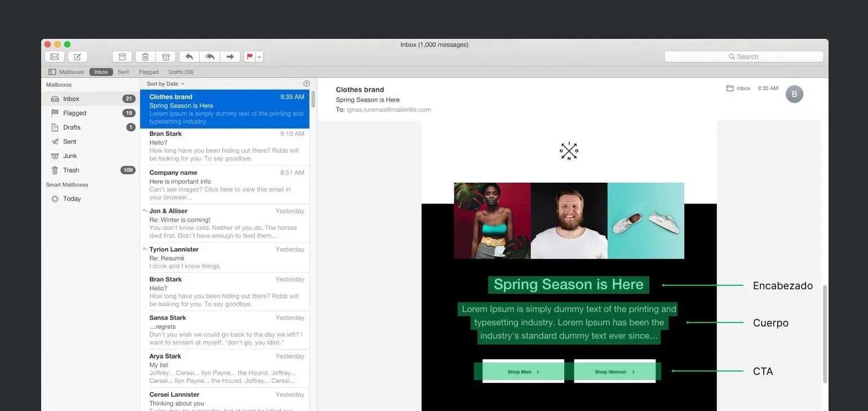Move message to Junk
This screenshot has height=411, width=868.
click(166, 57)
